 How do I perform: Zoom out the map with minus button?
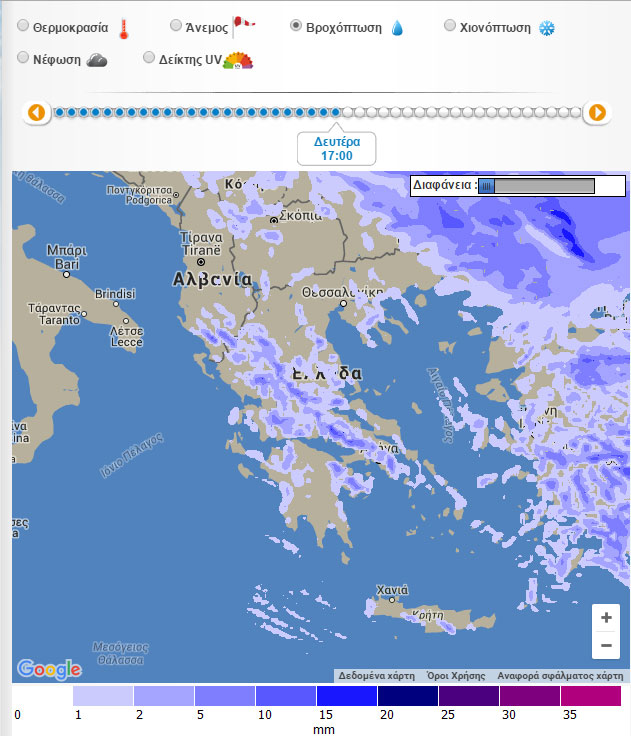click(606, 646)
